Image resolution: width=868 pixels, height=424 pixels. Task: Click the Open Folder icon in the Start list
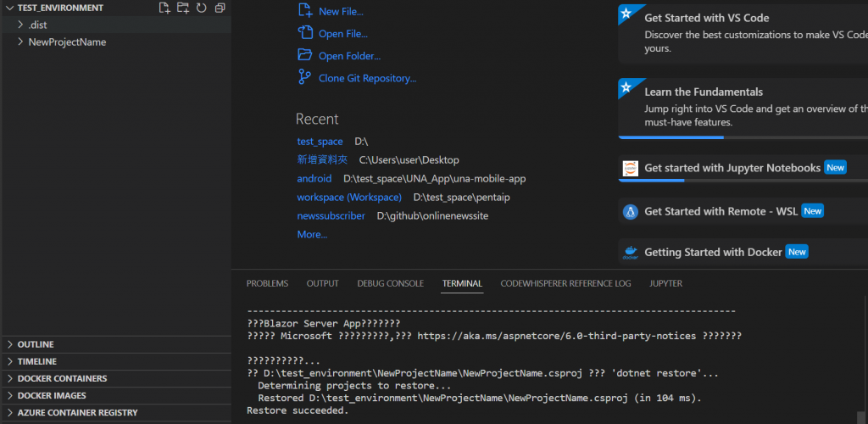[305, 55]
